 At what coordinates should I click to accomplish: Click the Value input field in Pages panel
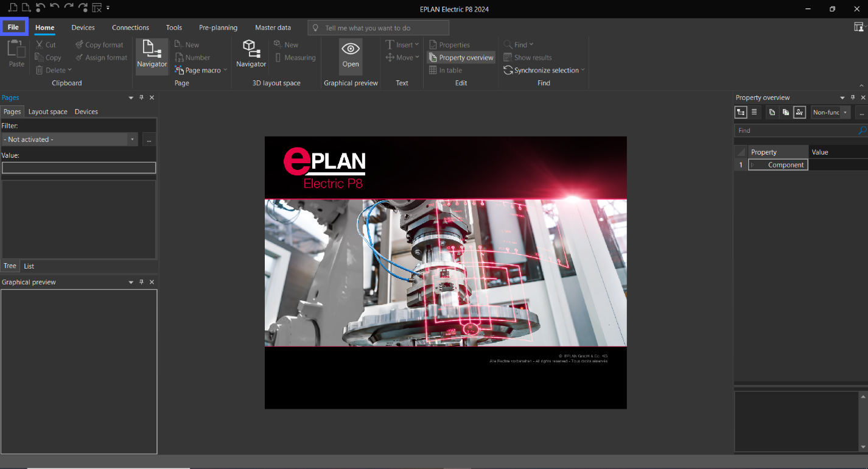pyautogui.click(x=79, y=167)
